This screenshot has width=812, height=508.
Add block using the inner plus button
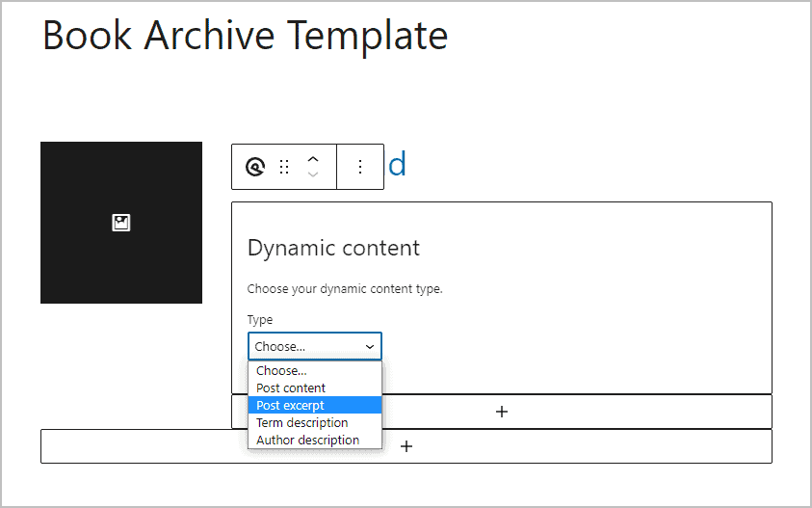click(501, 412)
